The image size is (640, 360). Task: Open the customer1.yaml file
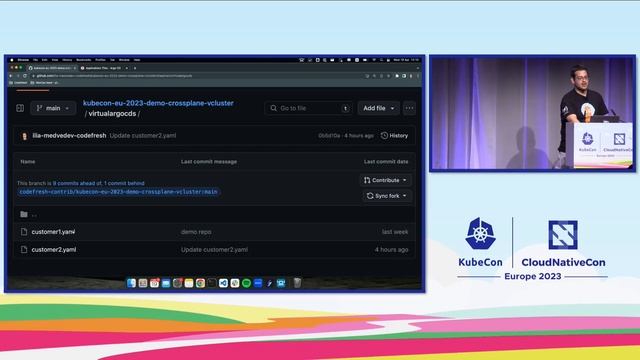point(53,232)
